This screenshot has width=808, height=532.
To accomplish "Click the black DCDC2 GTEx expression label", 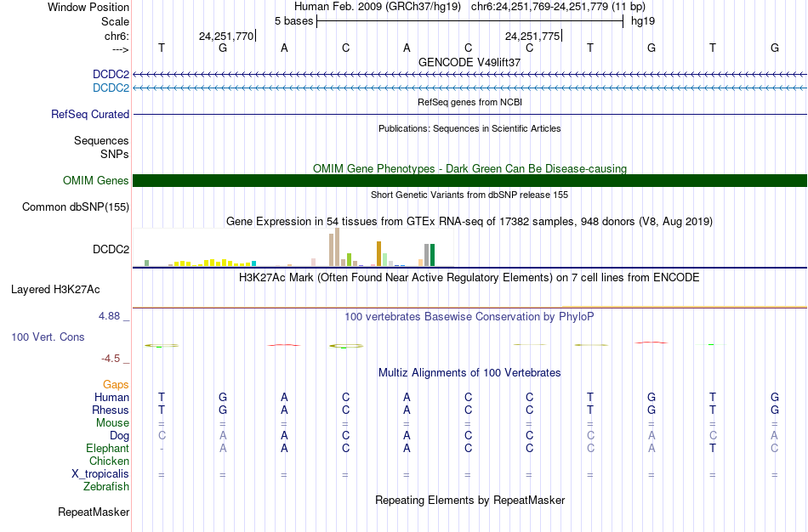I will (x=111, y=249).
